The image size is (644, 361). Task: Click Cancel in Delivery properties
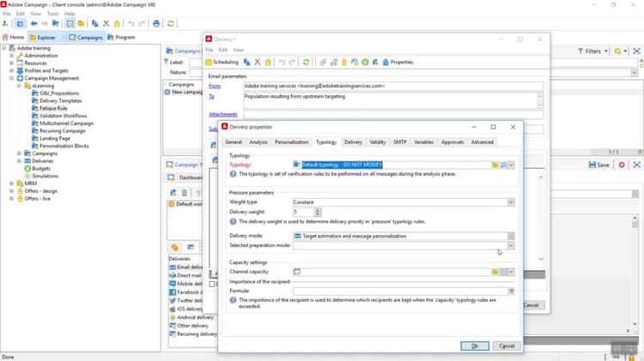[x=507, y=346]
